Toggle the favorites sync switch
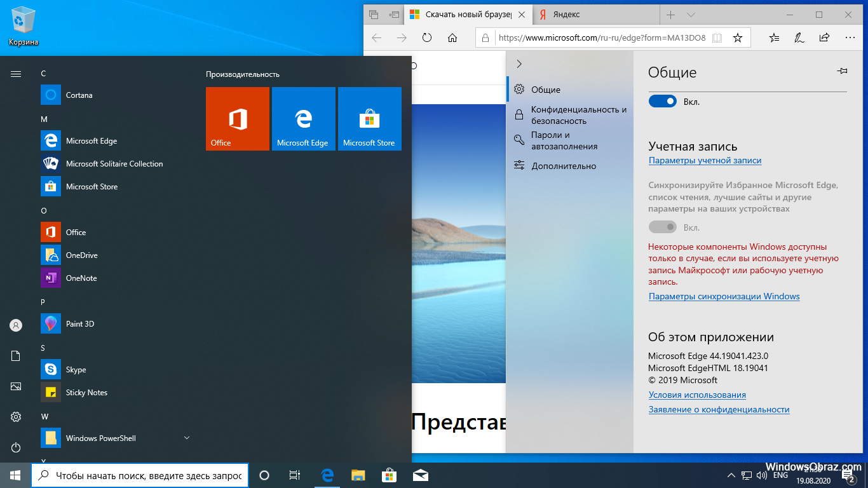868x488 pixels. click(662, 227)
